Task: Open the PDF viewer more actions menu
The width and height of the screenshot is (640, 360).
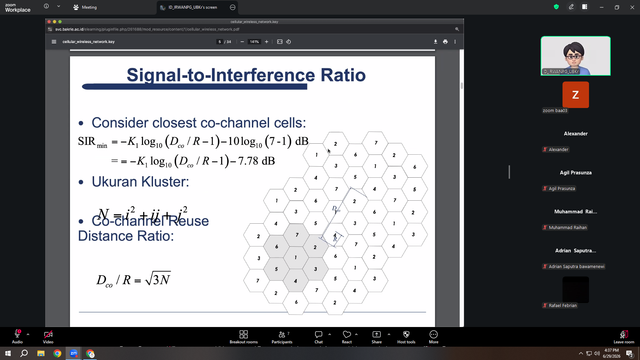Action: 455,42
